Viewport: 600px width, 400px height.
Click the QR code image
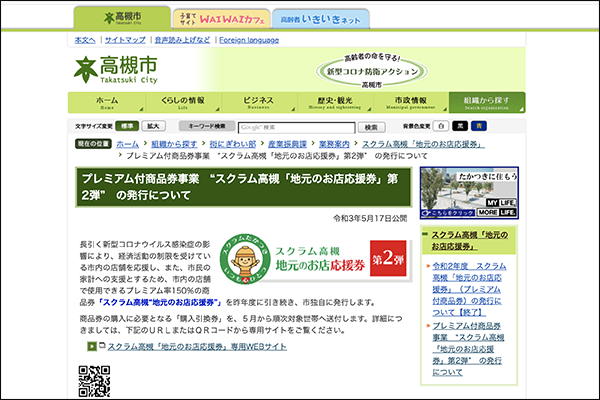pyautogui.click(x=95, y=381)
